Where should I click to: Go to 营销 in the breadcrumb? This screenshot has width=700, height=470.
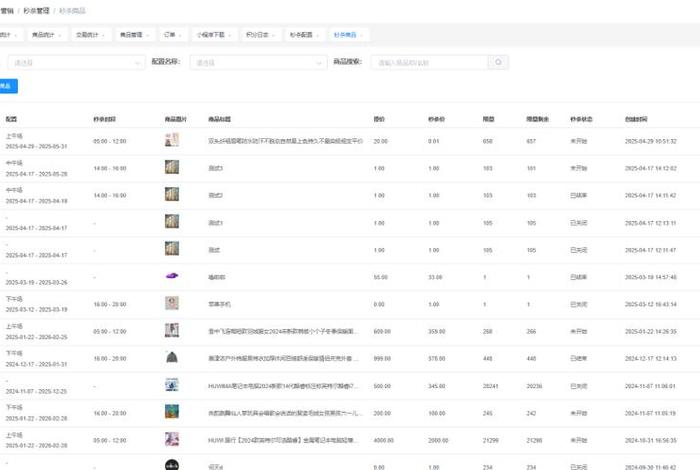7,11
